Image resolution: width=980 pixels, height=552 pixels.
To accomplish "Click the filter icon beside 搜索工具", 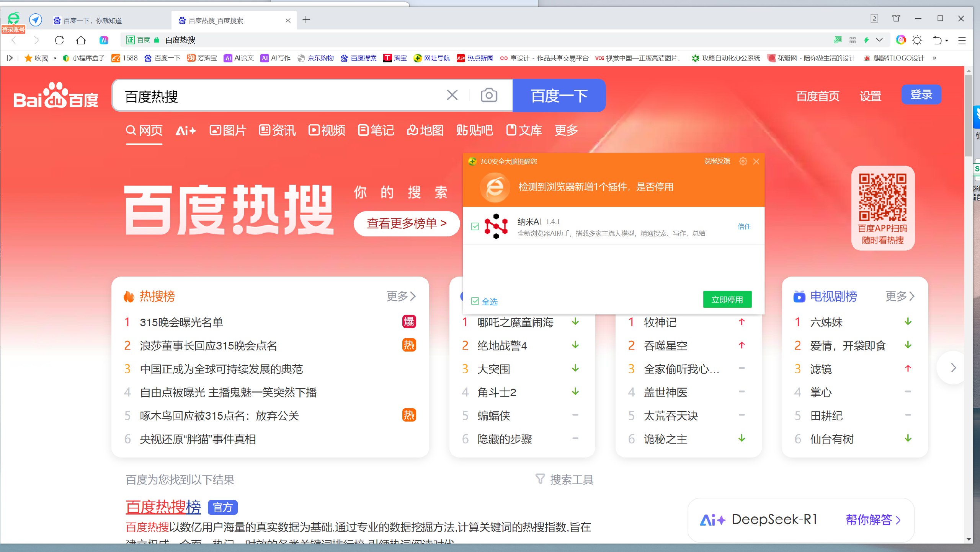I will [540, 479].
